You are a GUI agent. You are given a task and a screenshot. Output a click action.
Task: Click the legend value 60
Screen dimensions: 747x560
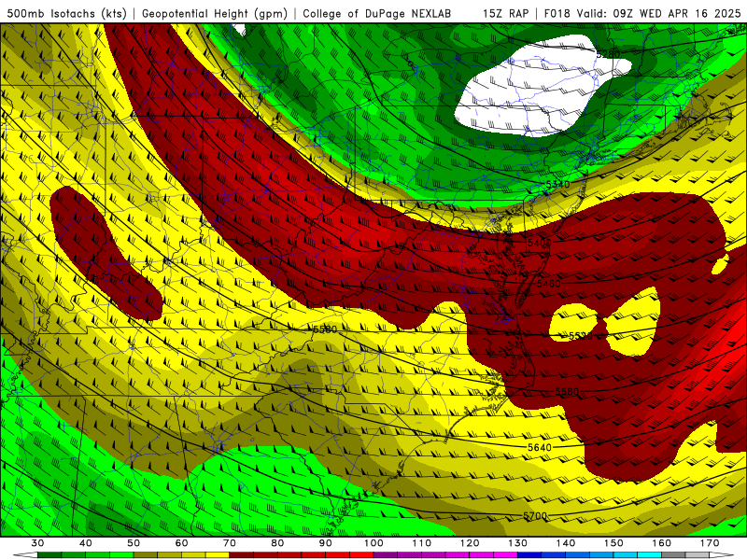pos(182,543)
